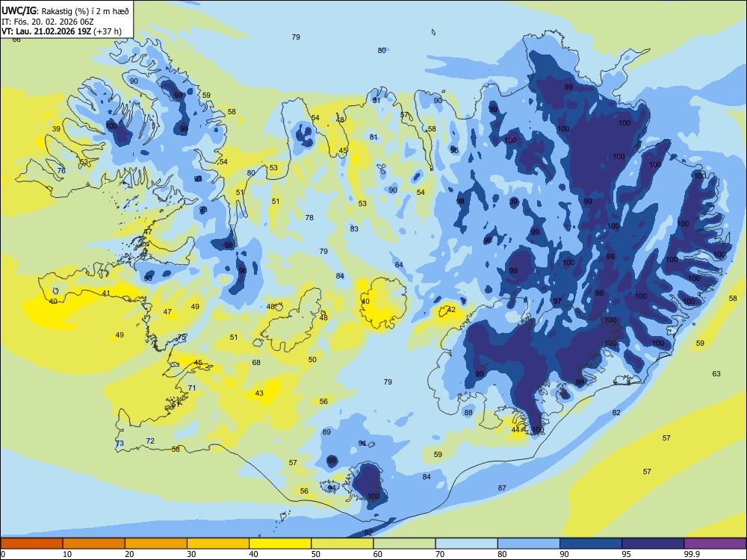Click the humidity value '43' on the map
The width and height of the screenshot is (747, 560).
(259, 393)
